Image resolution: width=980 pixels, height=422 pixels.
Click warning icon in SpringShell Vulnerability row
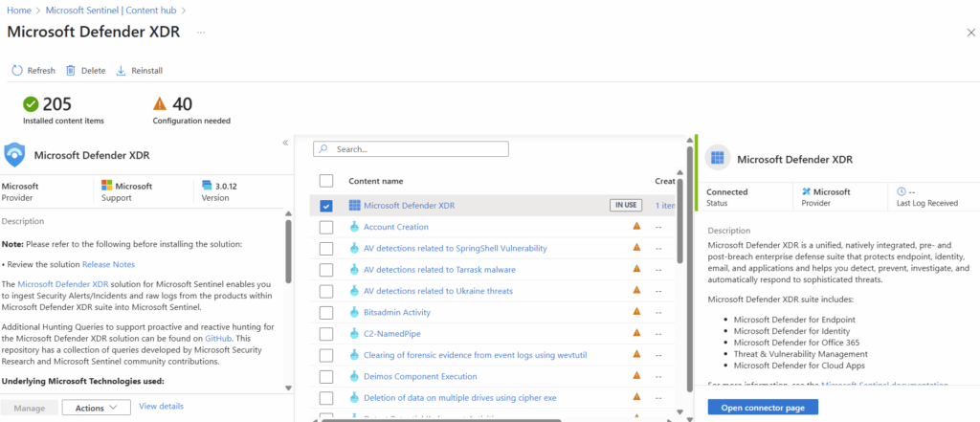coord(636,248)
